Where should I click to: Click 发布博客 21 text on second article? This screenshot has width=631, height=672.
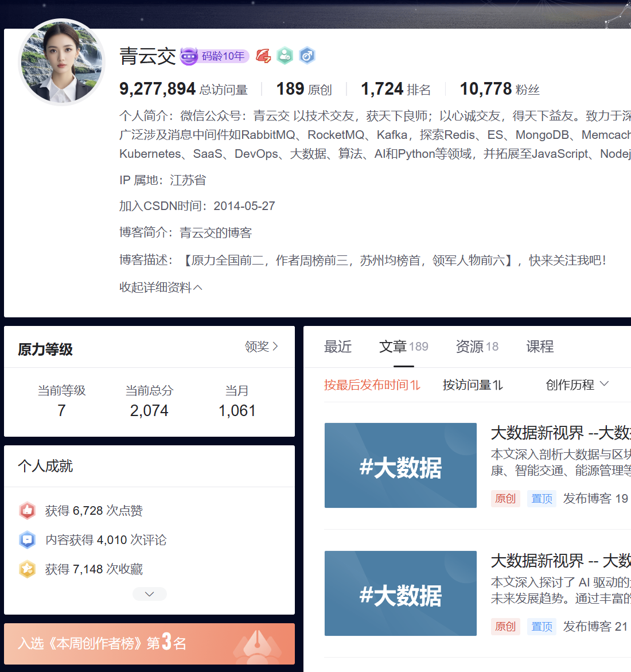[595, 627]
